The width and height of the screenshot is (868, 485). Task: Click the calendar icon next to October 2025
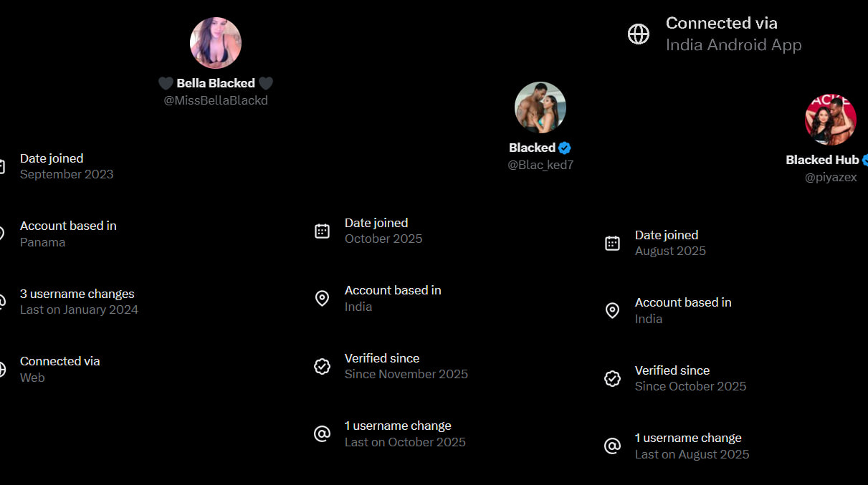pyautogui.click(x=323, y=231)
